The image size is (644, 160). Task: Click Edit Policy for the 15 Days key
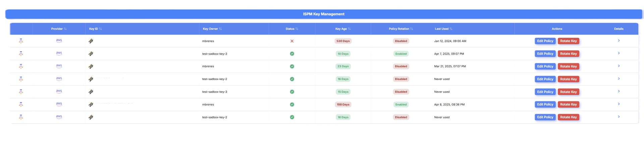tap(545, 92)
